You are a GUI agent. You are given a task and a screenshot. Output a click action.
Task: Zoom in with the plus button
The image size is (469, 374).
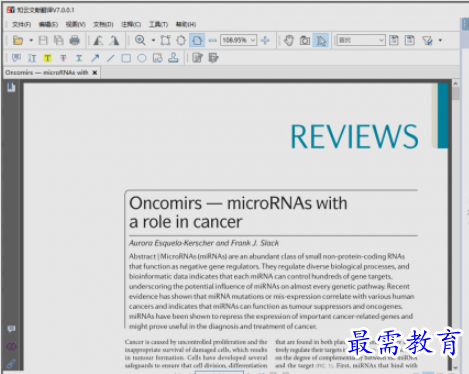265,40
